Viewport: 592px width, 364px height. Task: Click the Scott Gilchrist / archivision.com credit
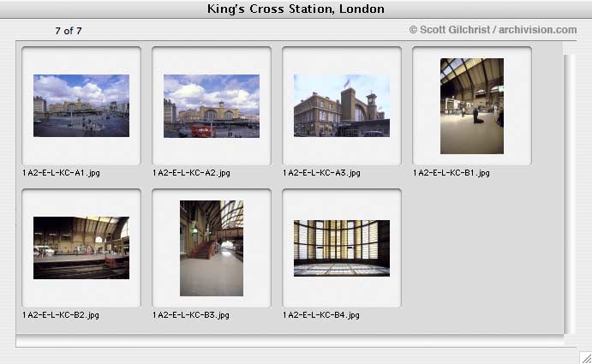pyautogui.click(x=493, y=30)
